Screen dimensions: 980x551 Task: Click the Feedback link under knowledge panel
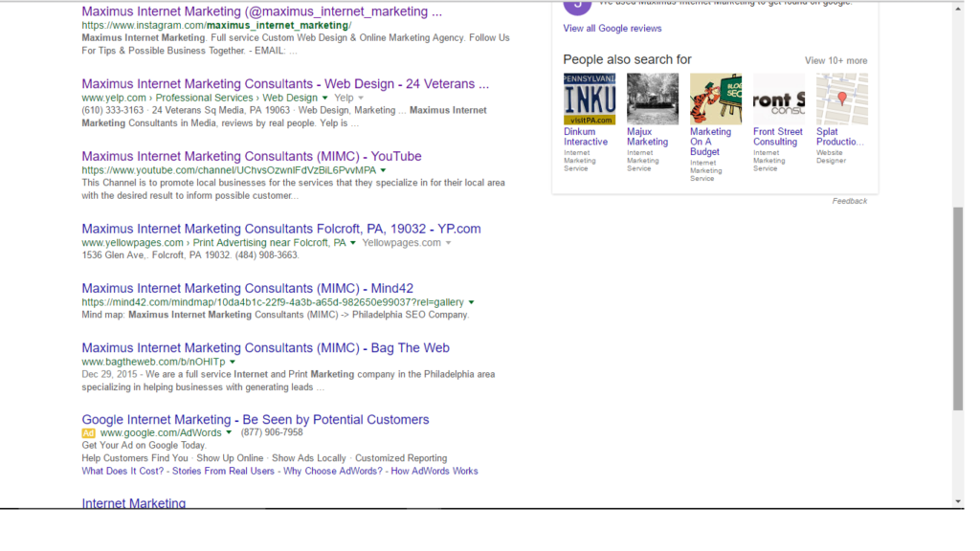click(x=850, y=201)
